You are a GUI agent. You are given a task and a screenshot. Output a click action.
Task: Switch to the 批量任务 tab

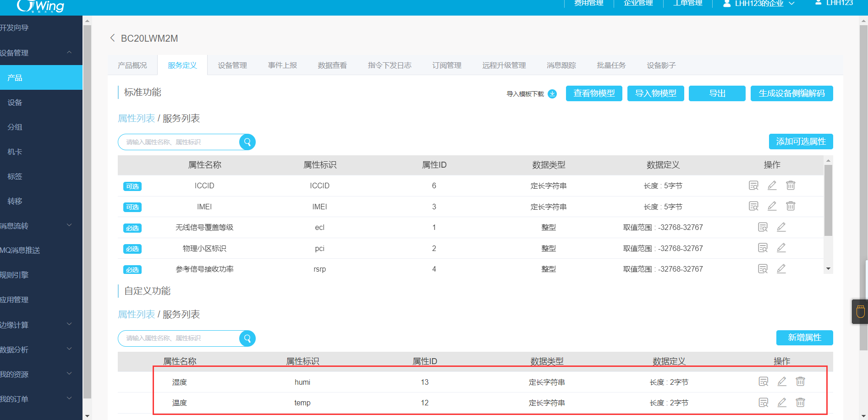click(611, 65)
